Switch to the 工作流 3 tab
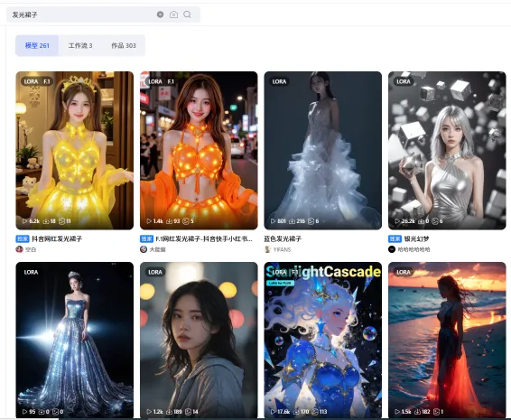The image size is (511, 420). (80, 46)
